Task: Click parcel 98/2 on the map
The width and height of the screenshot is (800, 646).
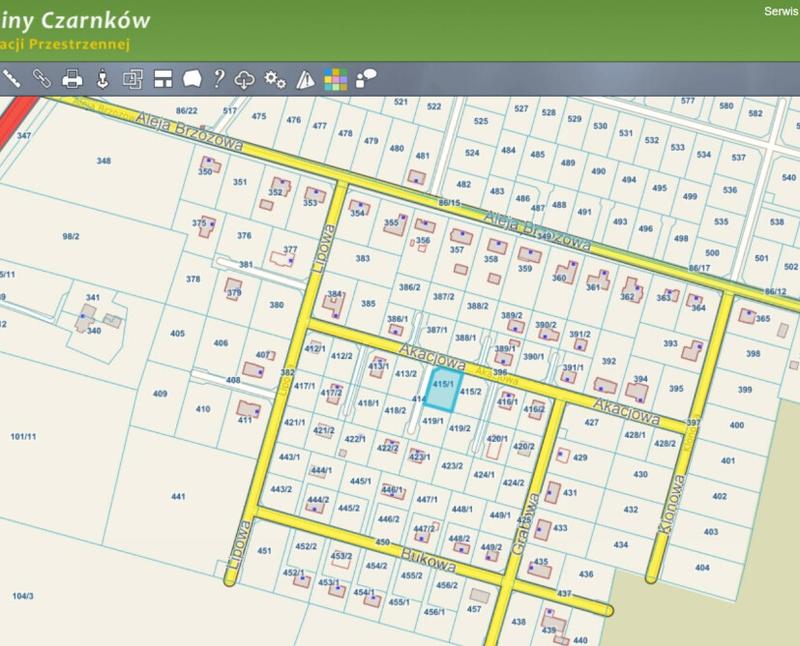Action: 70,236
